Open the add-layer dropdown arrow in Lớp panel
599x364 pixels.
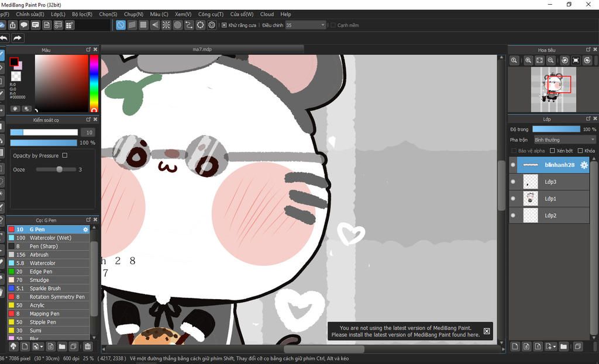click(x=555, y=347)
